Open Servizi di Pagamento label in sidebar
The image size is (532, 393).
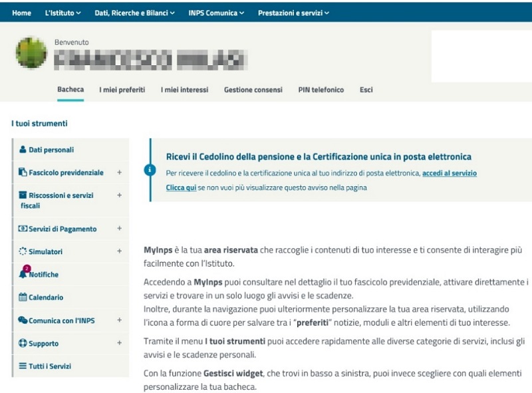(63, 229)
